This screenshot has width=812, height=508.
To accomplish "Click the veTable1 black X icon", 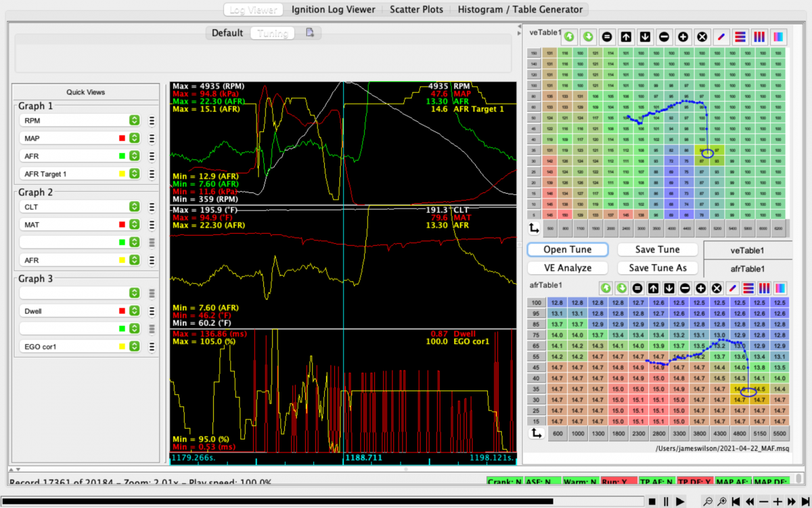I will click(x=702, y=36).
